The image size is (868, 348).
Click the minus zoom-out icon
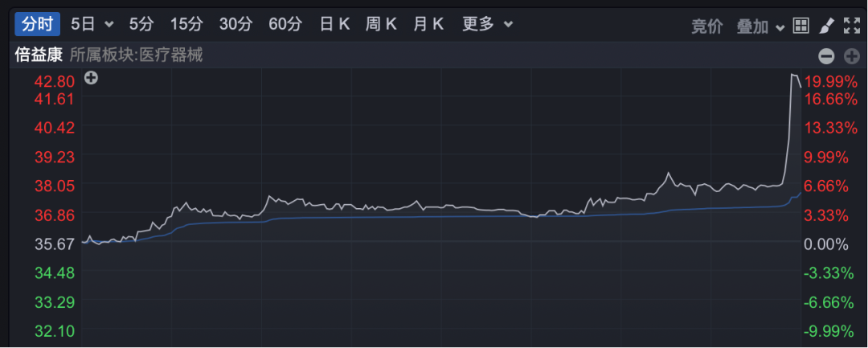tap(826, 55)
